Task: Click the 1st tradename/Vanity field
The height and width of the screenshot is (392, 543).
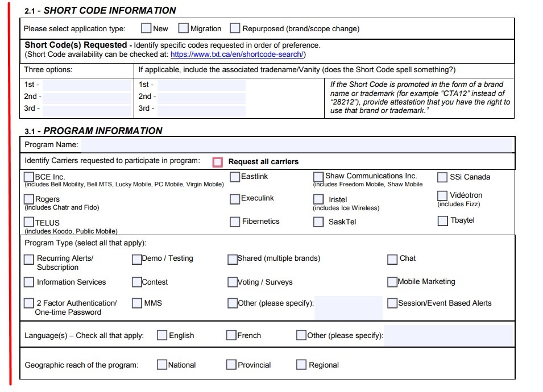Action: [x=201, y=85]
